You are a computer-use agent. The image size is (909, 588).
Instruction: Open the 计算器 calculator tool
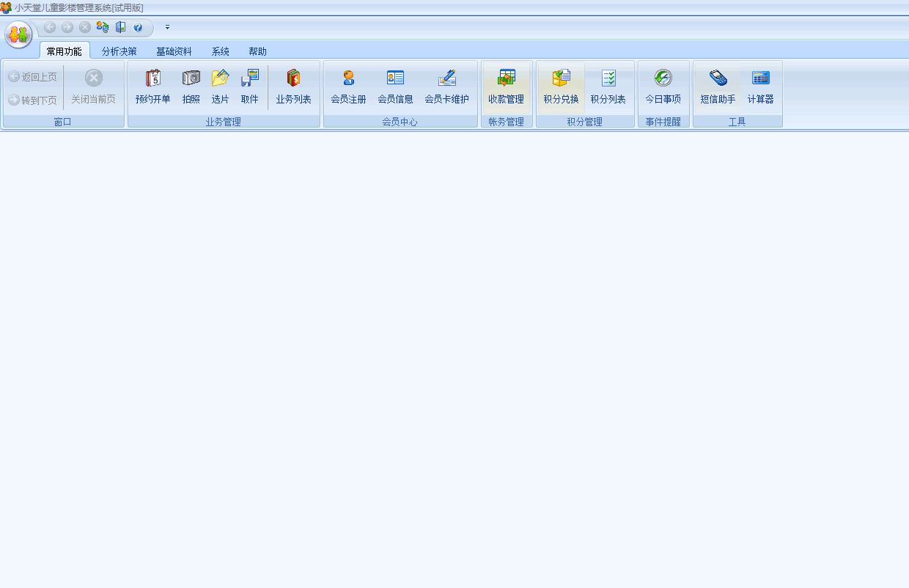click(760, 87)
